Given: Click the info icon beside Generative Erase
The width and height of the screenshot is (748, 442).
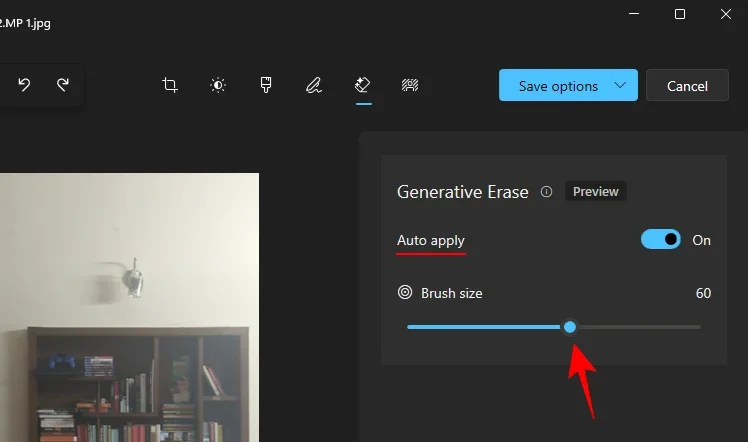Looking at the screenshot, I should click(x=546, y=192).
